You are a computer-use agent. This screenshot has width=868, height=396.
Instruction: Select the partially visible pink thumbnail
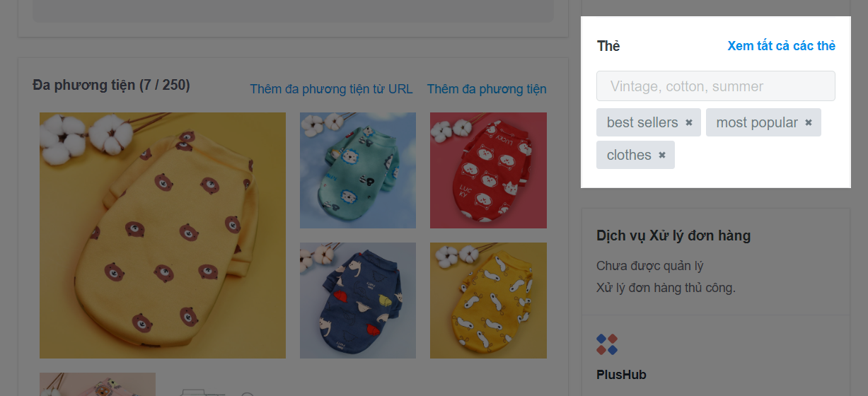point(98,384)
